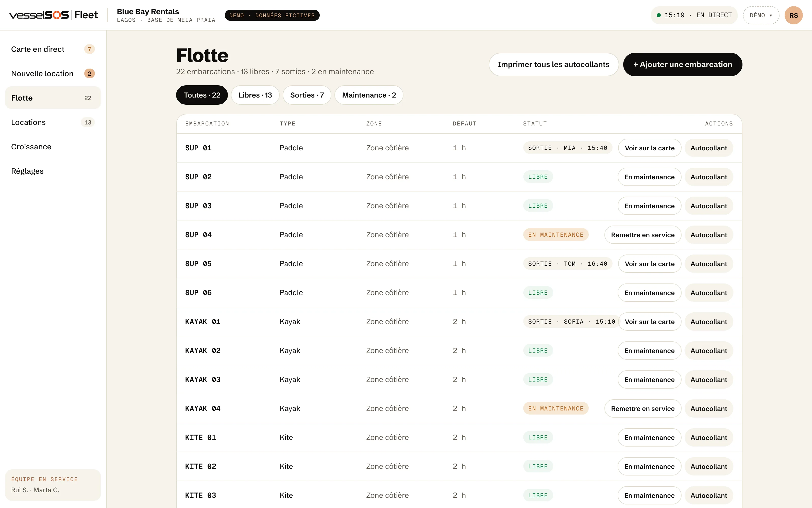
Task: Click the SORTIE · SOFIA · 15:10 status
Action: click(572, 322)
